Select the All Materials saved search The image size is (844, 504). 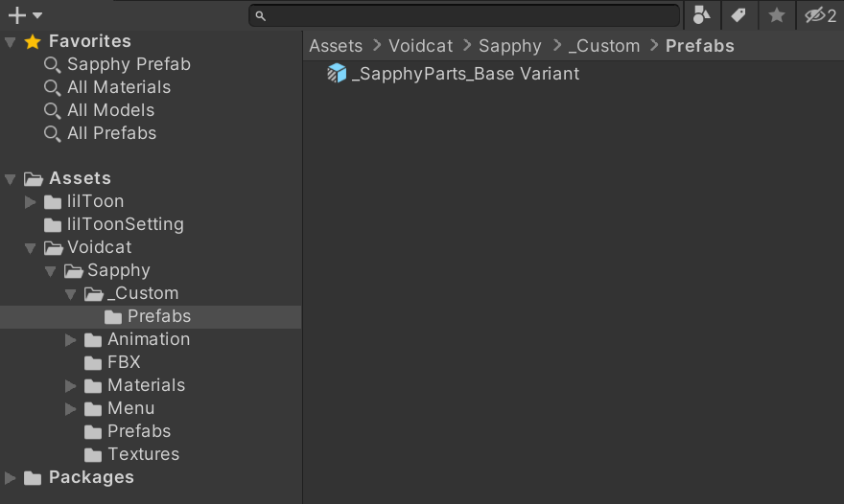(119, 87)
